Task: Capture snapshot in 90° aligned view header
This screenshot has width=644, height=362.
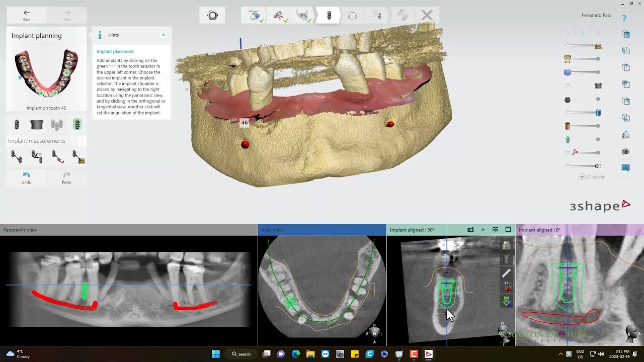Action: click(470, 230)
